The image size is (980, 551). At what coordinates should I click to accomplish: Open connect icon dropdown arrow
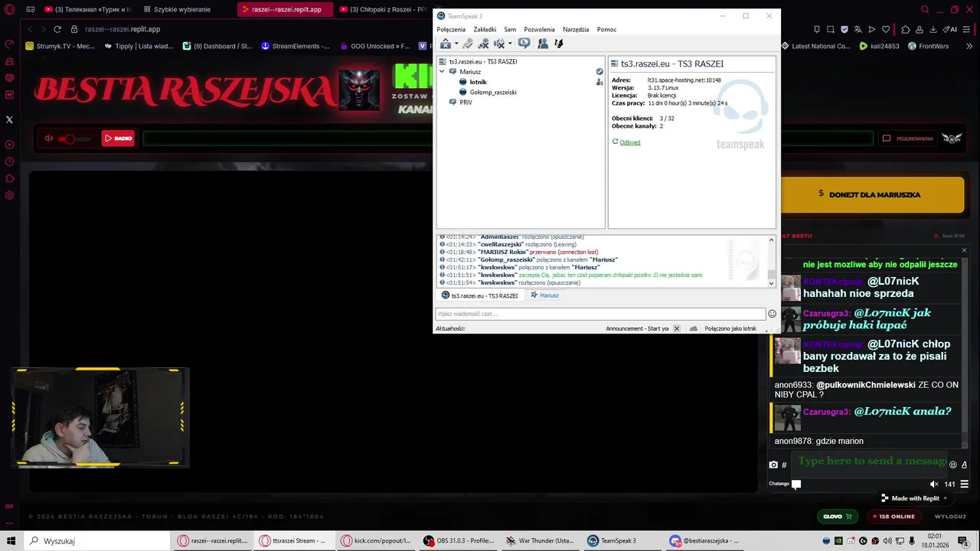[x=456, y=44]
